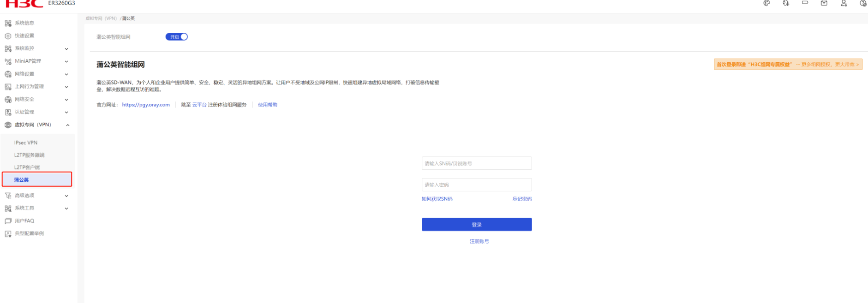Viewport: 868px width, 303px height.
Task: Click the 用户FAQ sidebar icon
Action: coord(8,221)
